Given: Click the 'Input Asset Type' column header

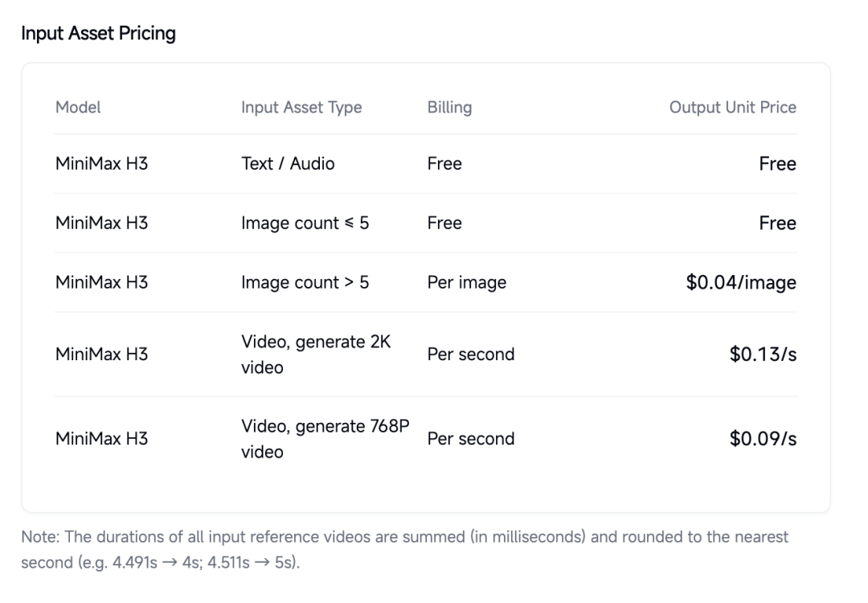Looking at the screenshot, I should [301, 108].
